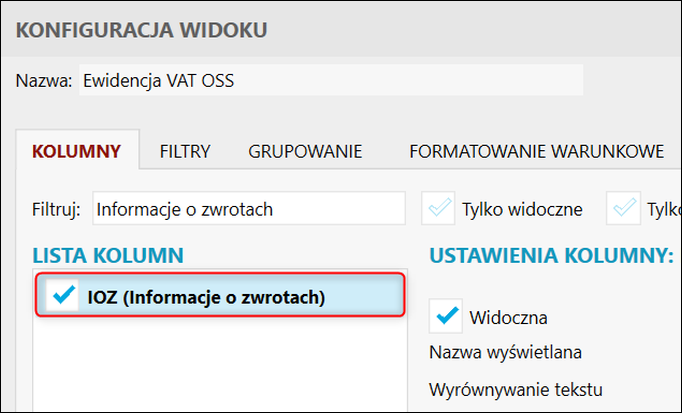The height and width of the screenshot is (413, 682).
Task: Click the Widoczna label text
Action: (x=508, y=318)
